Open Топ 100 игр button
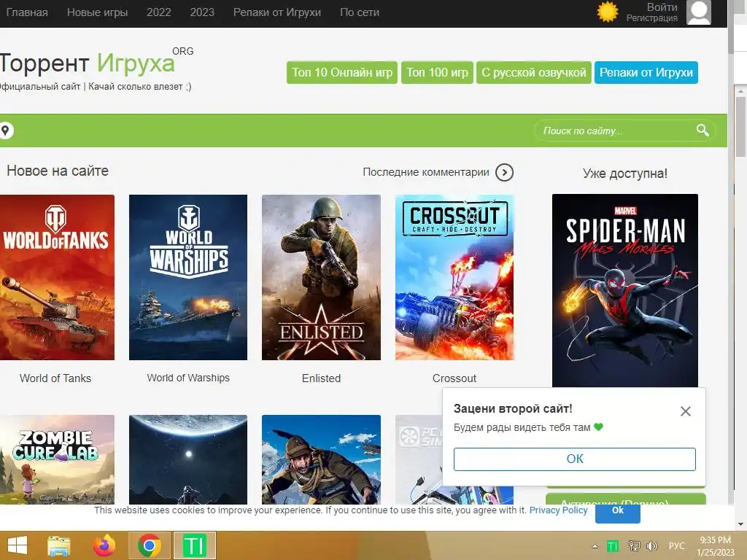The height and width of the screenshot is (560, 747). coord(437,72)
